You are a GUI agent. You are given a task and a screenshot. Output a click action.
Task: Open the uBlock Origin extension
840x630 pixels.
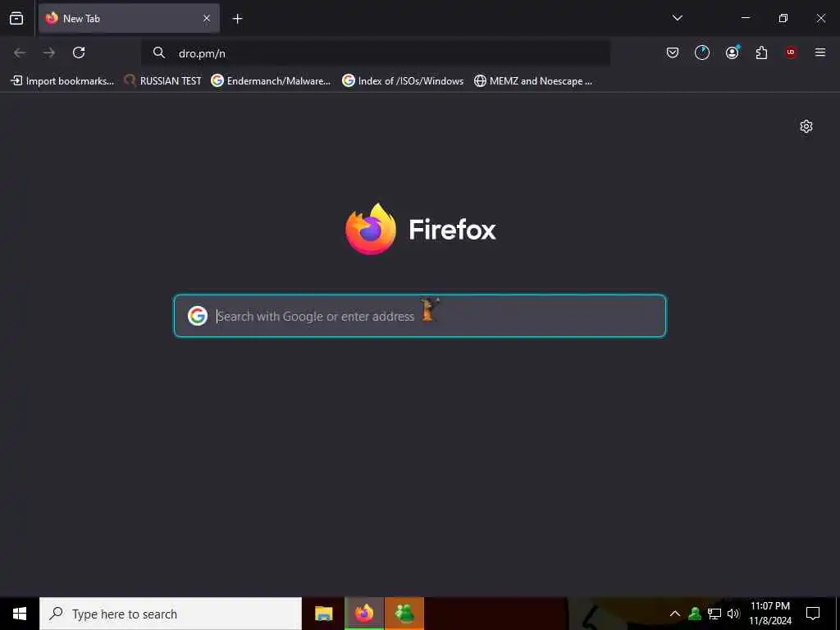click(x=791, y=52)
